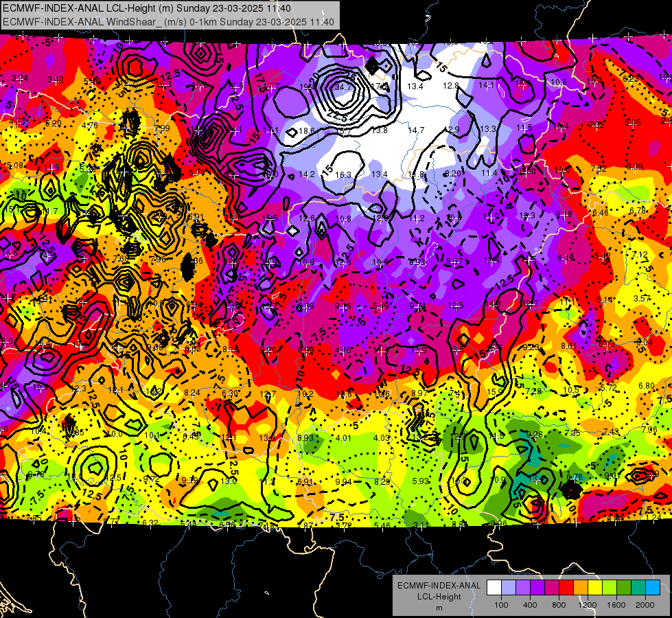Click the lime green legend swatch
The image size is (672, 618).
point(610,588)
